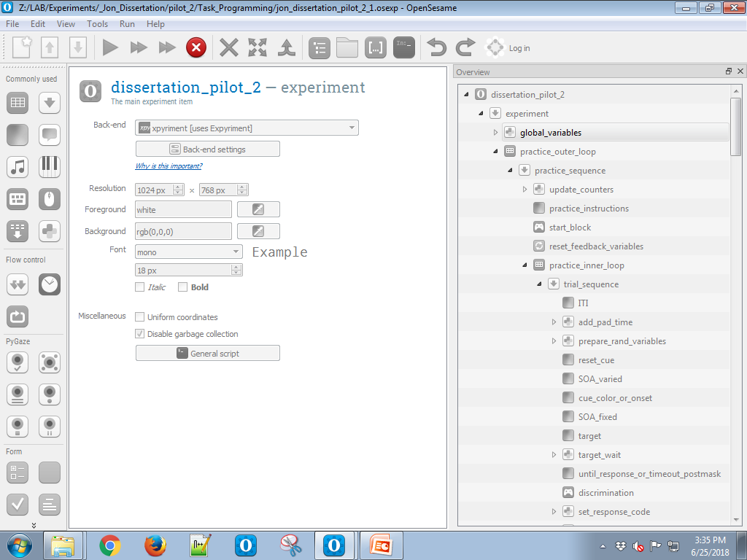This screenshot has height=560, width=747.
Task: Select the inline script item icon
Action: [x=50, y=231]
